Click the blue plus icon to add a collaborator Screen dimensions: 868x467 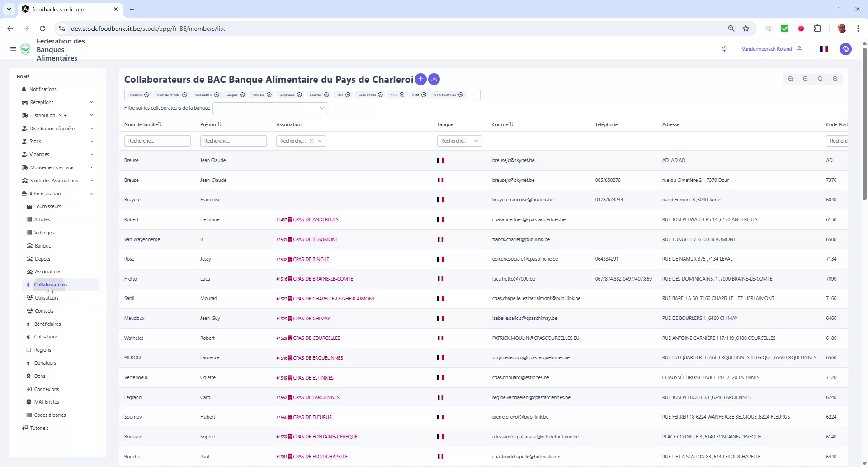coord(420,79)
